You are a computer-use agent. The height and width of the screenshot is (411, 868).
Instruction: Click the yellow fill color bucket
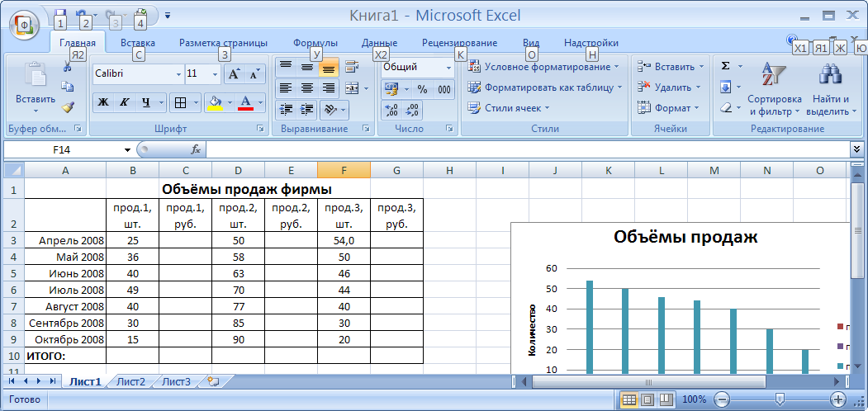pos(214,102)
